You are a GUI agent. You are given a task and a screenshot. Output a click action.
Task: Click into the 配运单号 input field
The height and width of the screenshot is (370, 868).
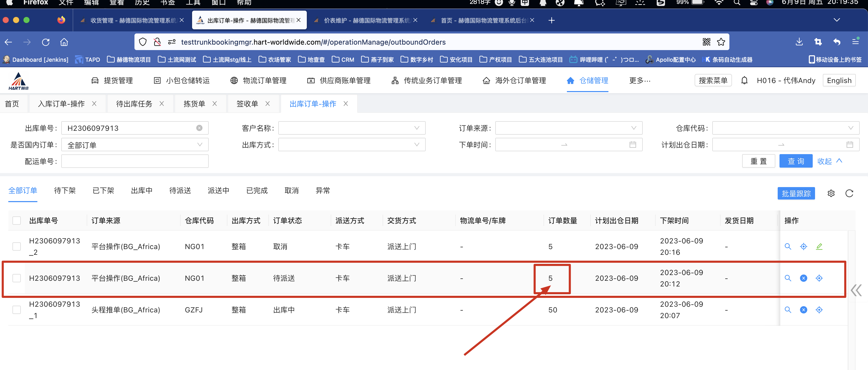[x=134, y=161]
